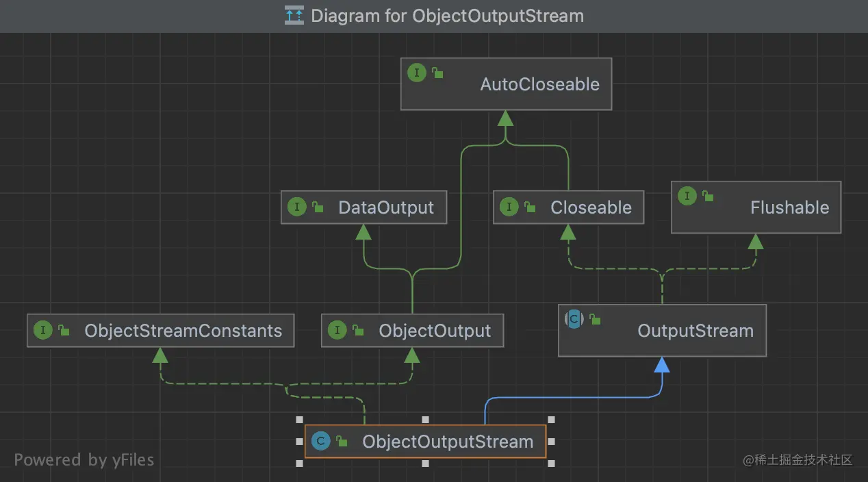Screen dimensions: 868x482
Task: Click the public lock icon on AutoCloseable
Action: [437, 73]
